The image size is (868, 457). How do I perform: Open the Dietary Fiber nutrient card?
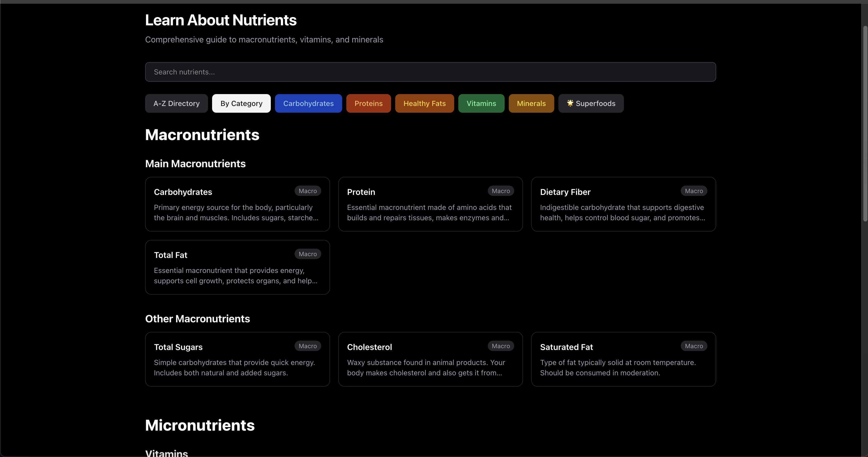[623, 204]
